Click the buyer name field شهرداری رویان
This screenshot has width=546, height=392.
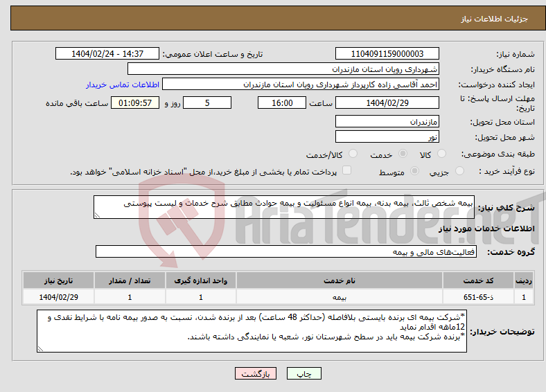tap(283, 69)
